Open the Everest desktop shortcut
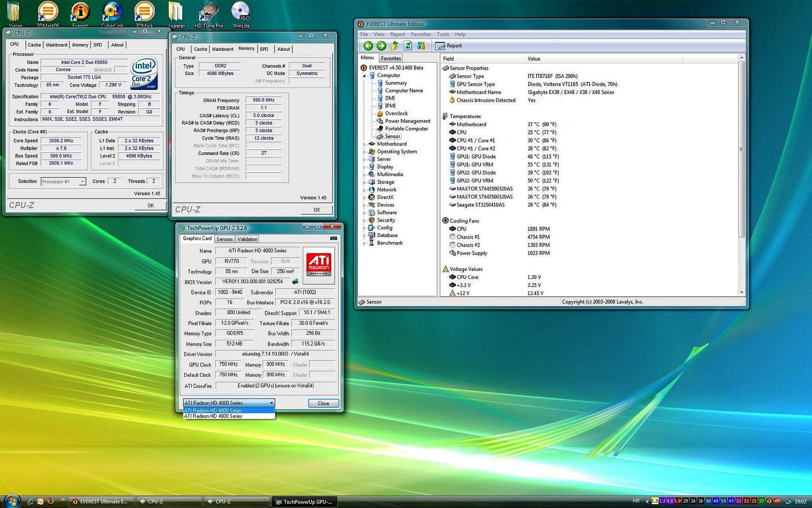 (x=80, y=14)
